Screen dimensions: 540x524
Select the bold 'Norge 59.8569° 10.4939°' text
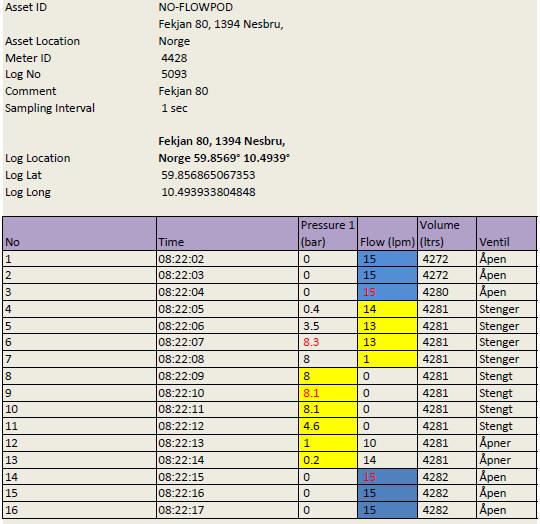click(224, 158)
